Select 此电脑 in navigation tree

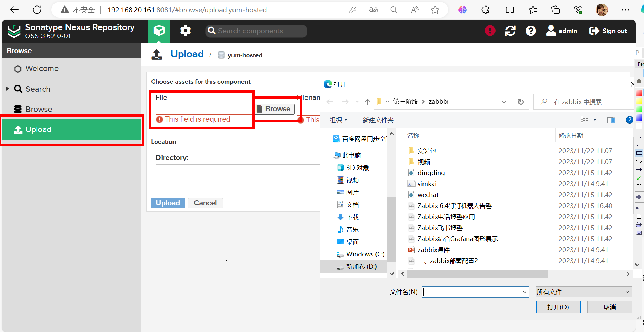347,155
